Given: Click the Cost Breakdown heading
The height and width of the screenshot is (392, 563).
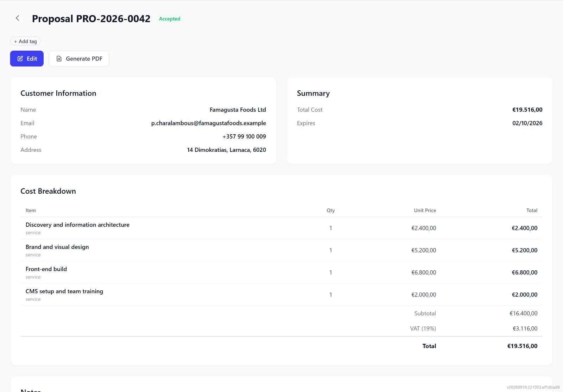Looking at the screenshot, I should coord(48,191).
